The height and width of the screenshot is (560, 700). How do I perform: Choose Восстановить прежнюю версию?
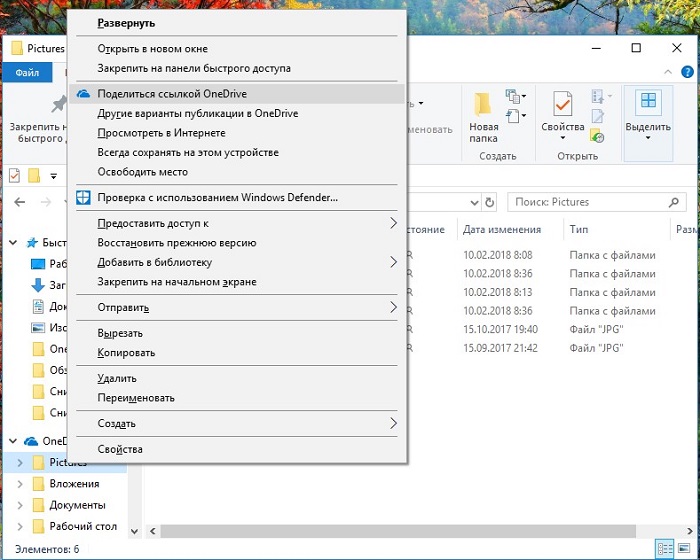[x=177, y=243]
